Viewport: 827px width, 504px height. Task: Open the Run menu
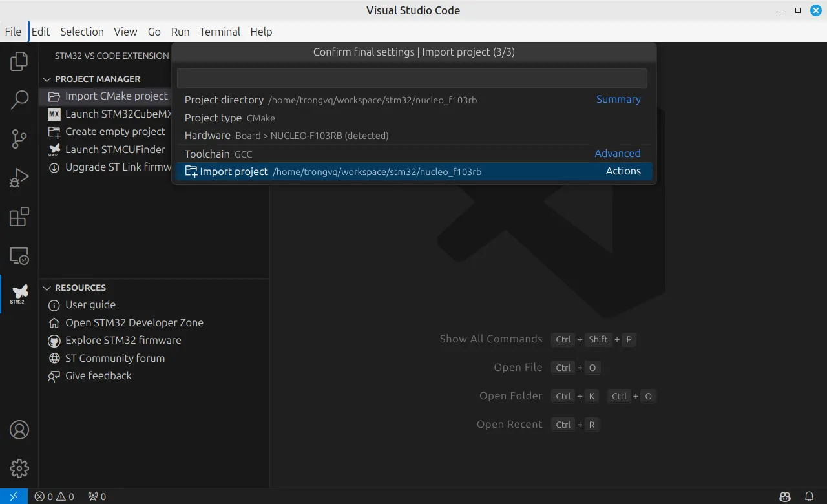coord(180,32)
